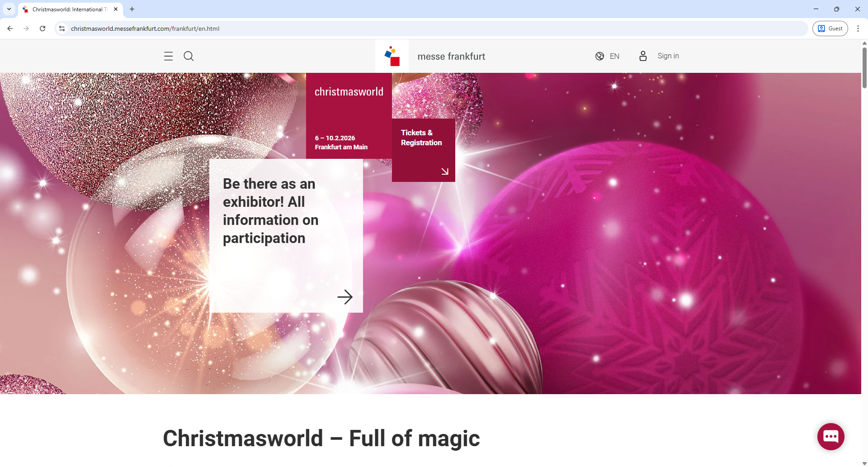Select the Messe Frankfurt logo
The width and height of the screenshot is (868, 467).
tap(392, 56)
